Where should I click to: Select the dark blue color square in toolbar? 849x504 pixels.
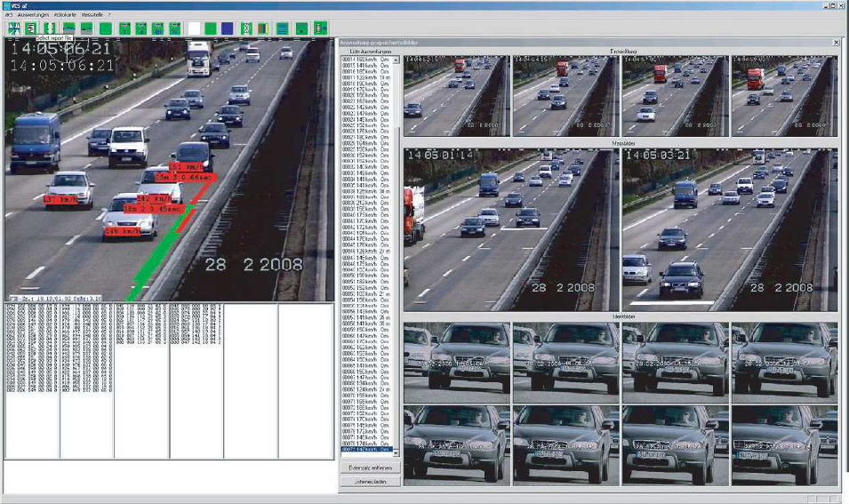pos(228,28)
